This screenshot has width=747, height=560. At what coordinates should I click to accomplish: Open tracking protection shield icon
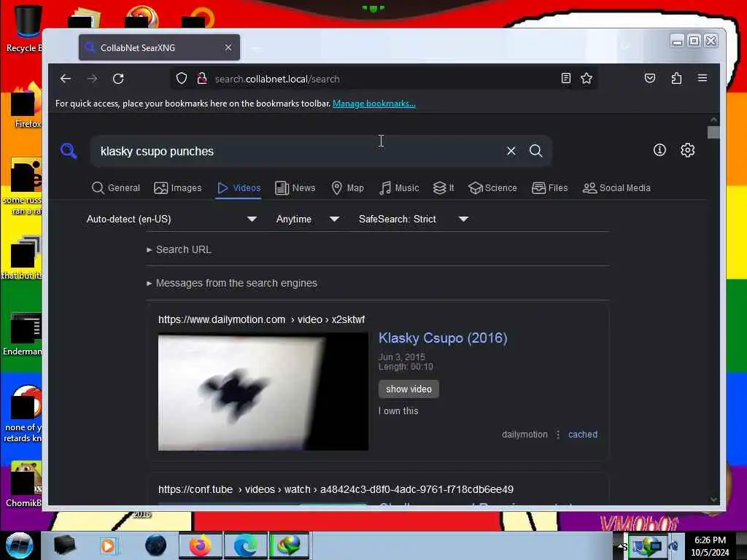[182, 78]
